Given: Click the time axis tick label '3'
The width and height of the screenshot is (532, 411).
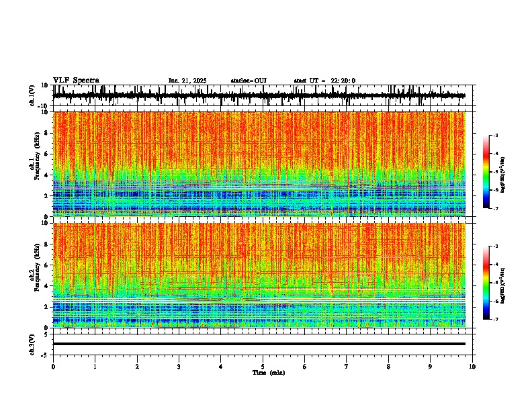Looking at the screenshot, I should 179,366.
